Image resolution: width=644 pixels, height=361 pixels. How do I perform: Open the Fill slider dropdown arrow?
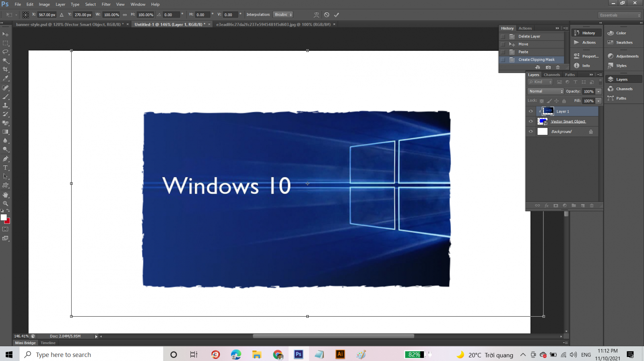pyautogui.click(x=599, y=101)
